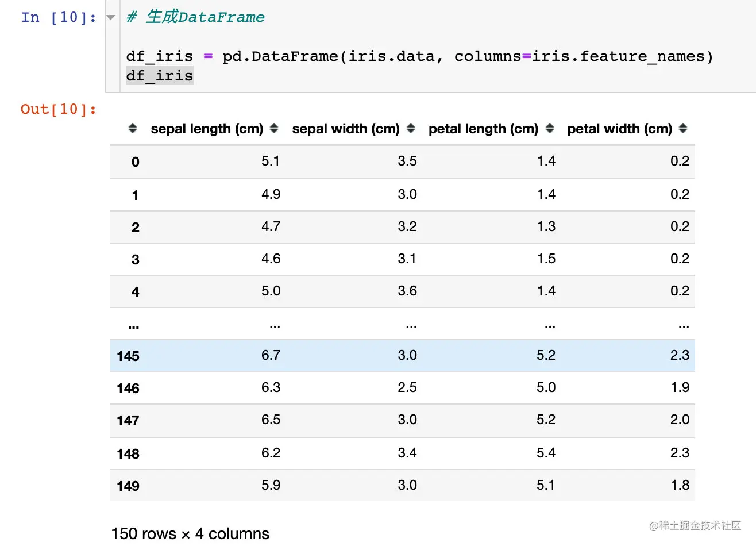The width and height of the screenshot is (756, 546).
Task: Sort by sepal width (cm) arrows
Action: pyautogui.click(x=411, y=129)
